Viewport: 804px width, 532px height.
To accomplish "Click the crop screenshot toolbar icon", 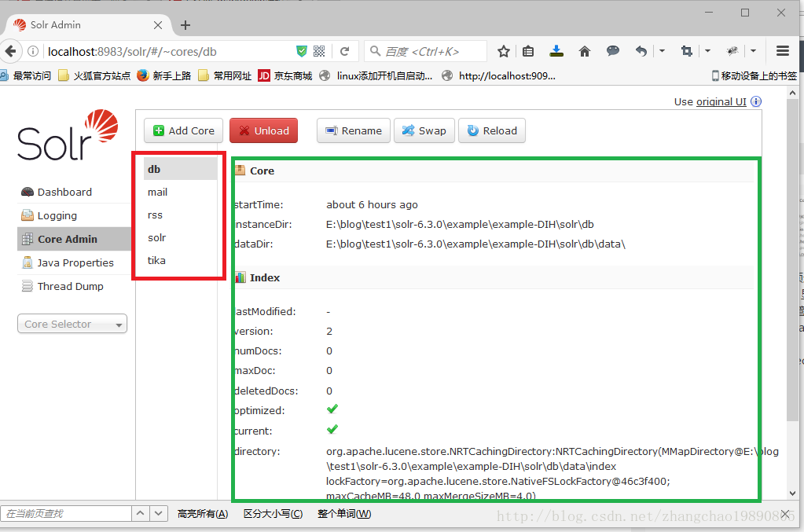I will [687, 51].
